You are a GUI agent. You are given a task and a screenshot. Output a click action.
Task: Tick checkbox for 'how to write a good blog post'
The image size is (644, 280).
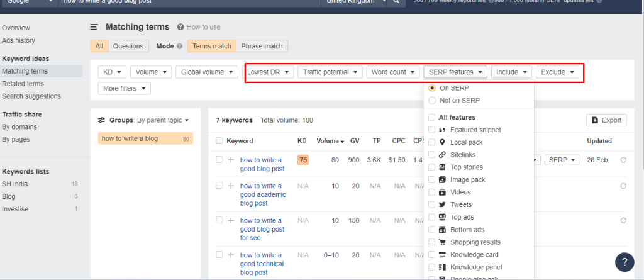219,160
